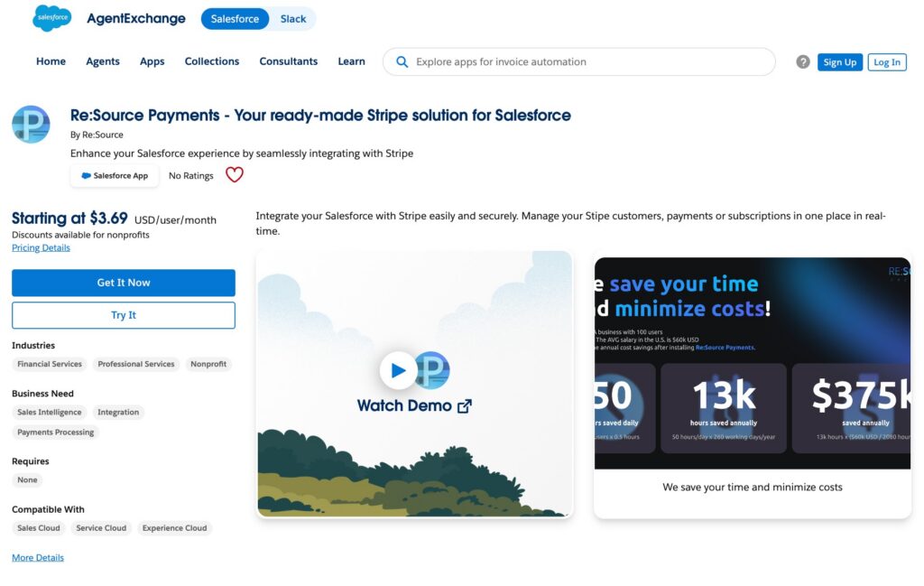The height and width of the screenshot is (586, 924).
Task: Click 'We save your time and minimize costs' caption
Action: tap(753, 488)
